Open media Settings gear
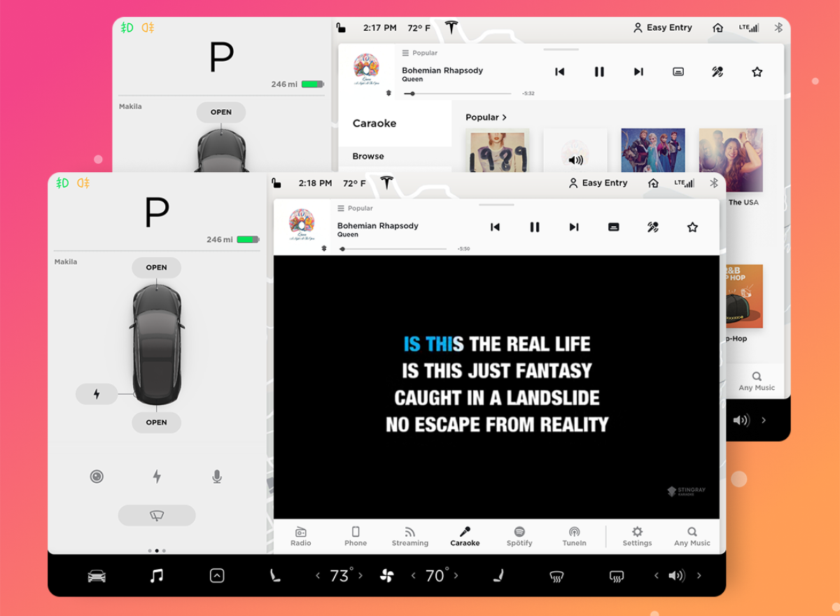Screen dimensions: 840x616 pyautogui.click(x=637, y=536)
